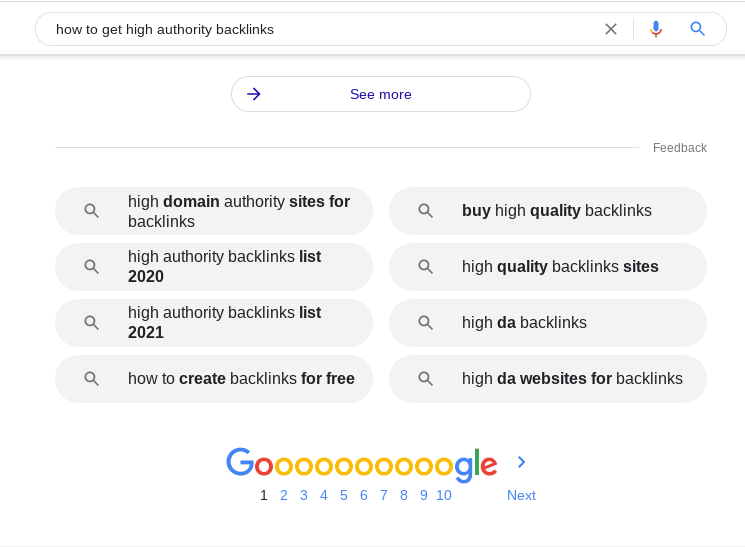Select 'high authority backlinks list 2021' suggestion
Image resolution: width=745 pixels, height=547 pixels.
(x=214, y=323)
